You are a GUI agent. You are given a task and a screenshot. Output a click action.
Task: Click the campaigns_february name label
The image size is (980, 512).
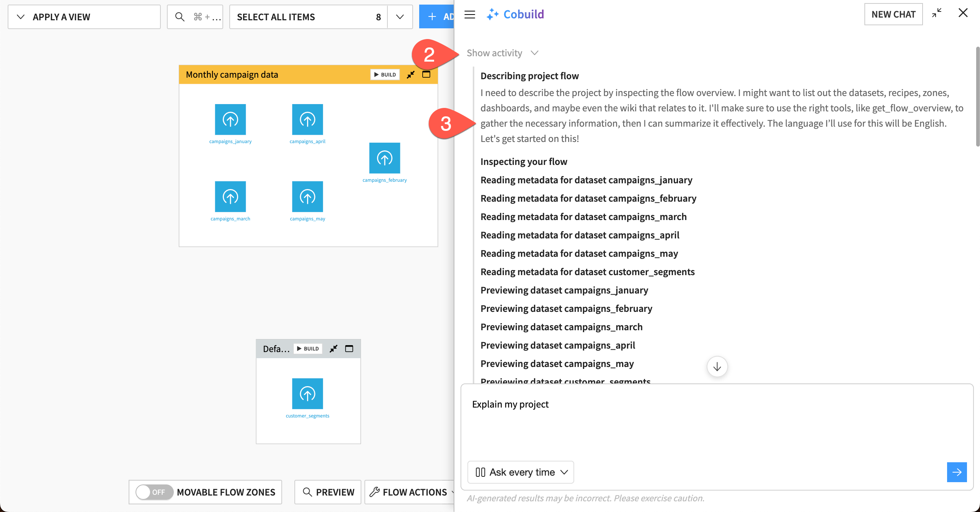click(384, 180)
